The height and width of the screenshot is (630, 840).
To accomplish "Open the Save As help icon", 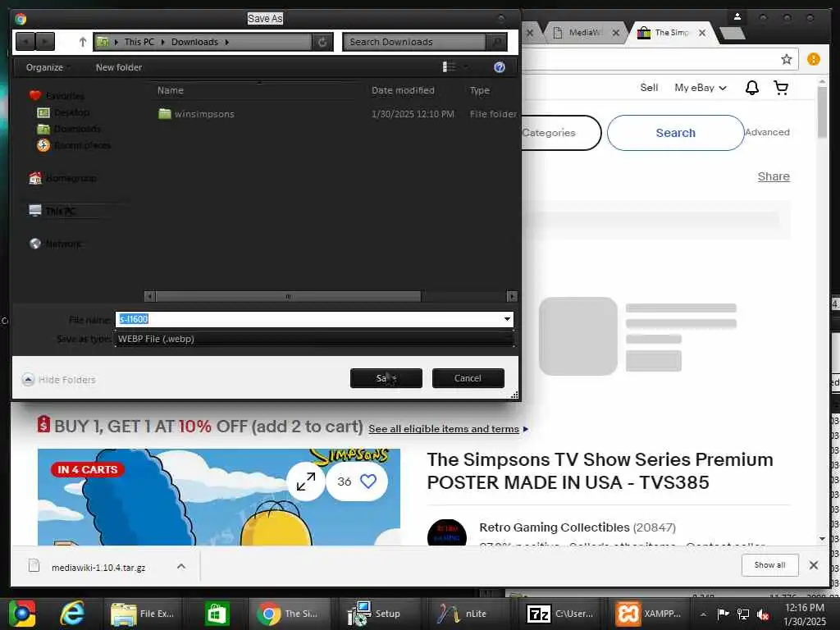I will pyautogui.click(x=500, y=67).
